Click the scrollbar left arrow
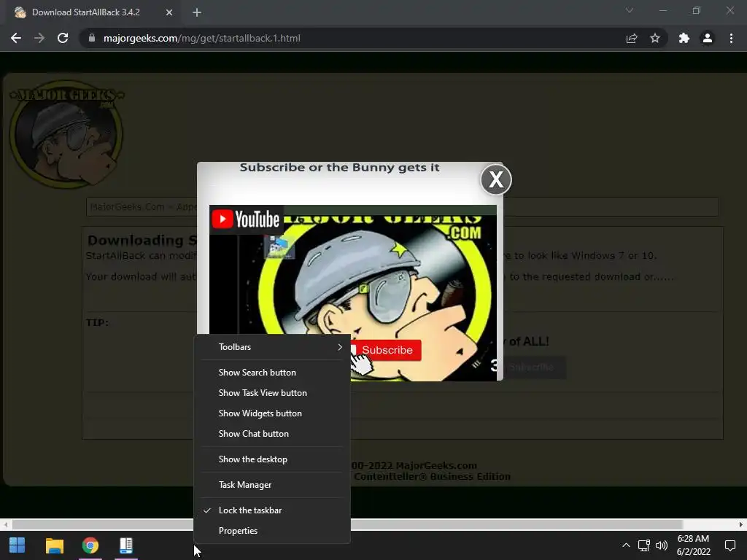The image size is (747, 560). coord(5,524)
